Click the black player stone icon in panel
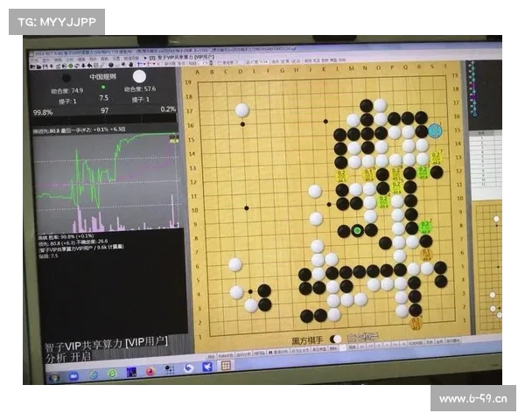525x420 pixels. [x=66, y=78]
